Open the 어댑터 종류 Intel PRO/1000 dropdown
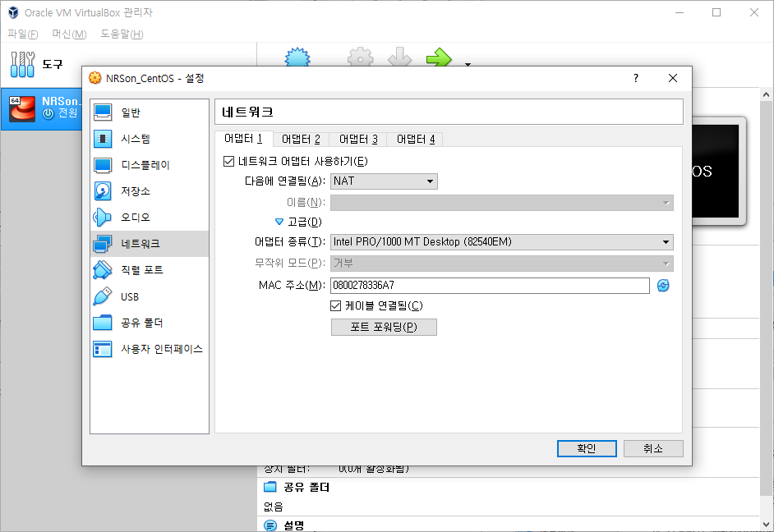774x532 pixels. click(x=501, y=241)
